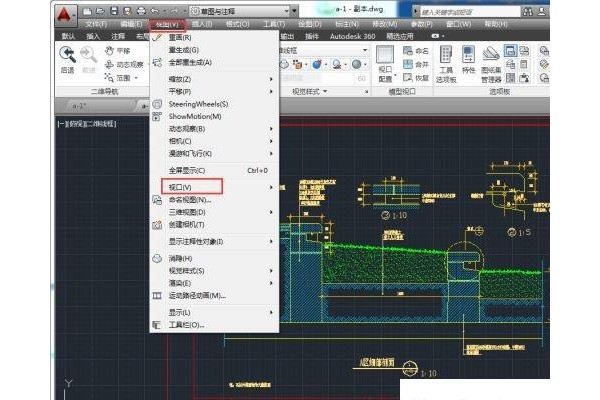Switch to the Autodesk 360 ribbon tab
The height and width of the screenshot is (400, 600).
coord(352,36)
